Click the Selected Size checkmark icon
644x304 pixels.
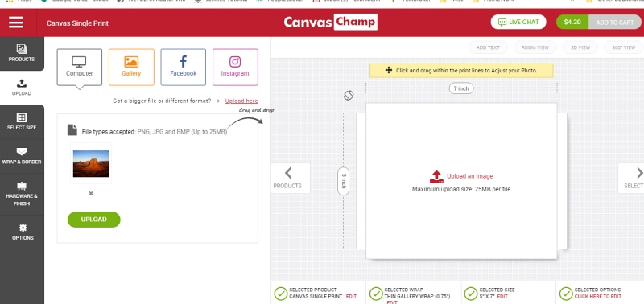pyautogui.click(x=471, y=294)
